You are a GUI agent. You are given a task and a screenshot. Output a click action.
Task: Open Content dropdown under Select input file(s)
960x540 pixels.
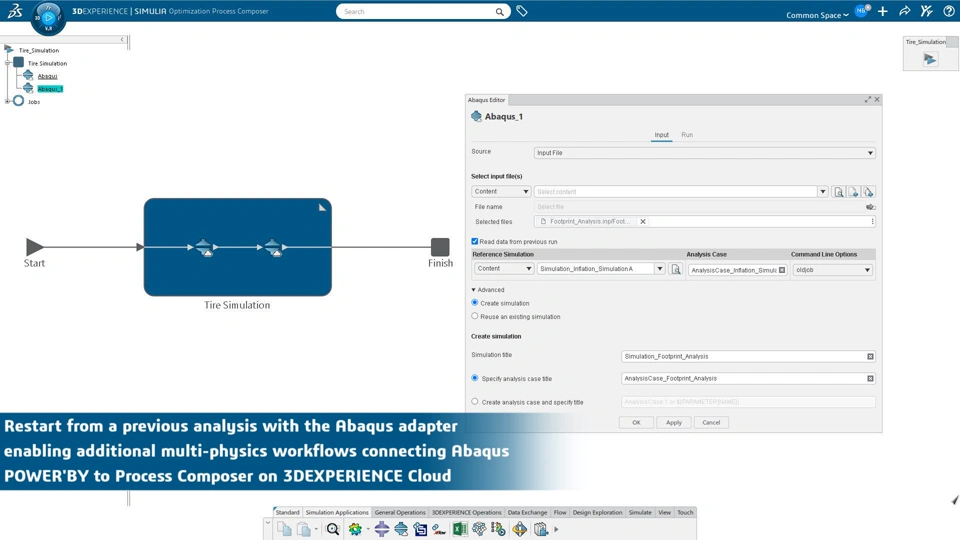click(x=501, y=192)
